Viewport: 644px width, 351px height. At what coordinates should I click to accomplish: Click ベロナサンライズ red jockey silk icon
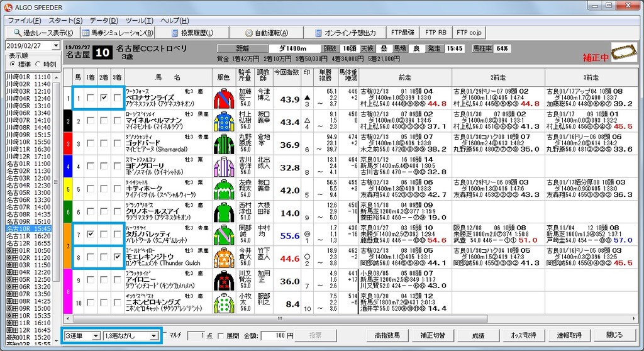coord(224,98)
